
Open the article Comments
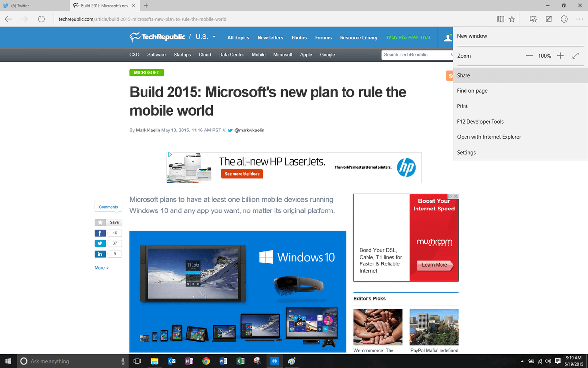coord(108,207)
